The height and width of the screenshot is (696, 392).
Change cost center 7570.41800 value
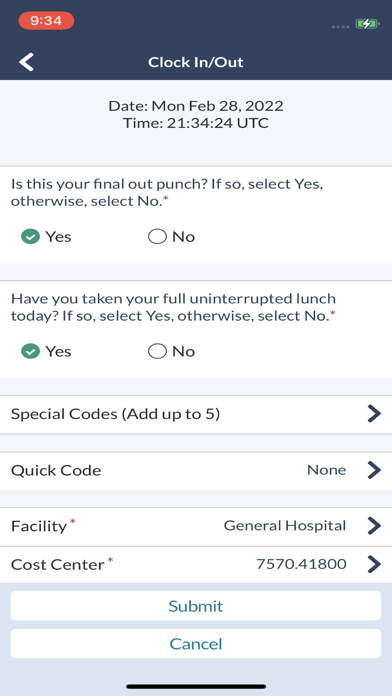pos(301,564)
